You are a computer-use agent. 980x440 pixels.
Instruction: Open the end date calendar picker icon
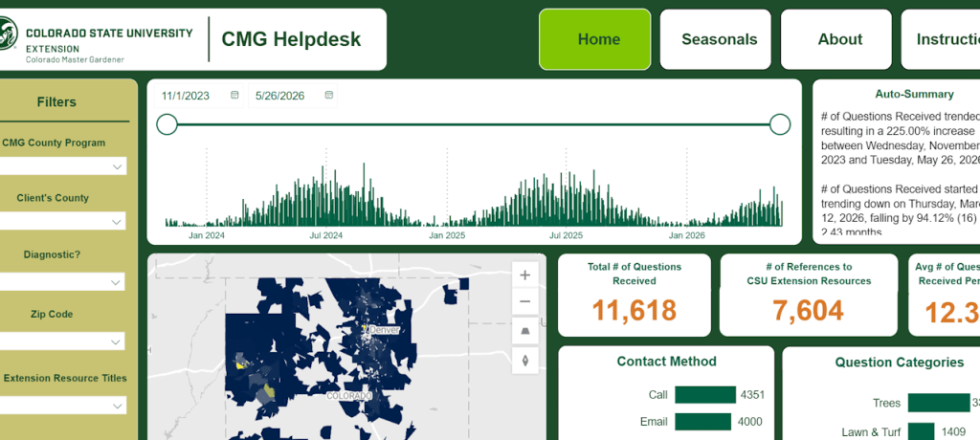[x=329, y=95]
